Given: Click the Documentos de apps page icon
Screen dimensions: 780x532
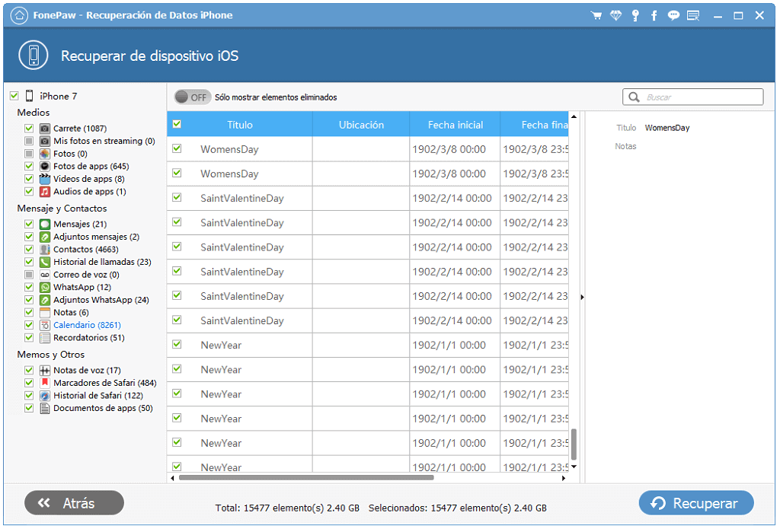Looking at the screenshot, I should click(45, 408).
